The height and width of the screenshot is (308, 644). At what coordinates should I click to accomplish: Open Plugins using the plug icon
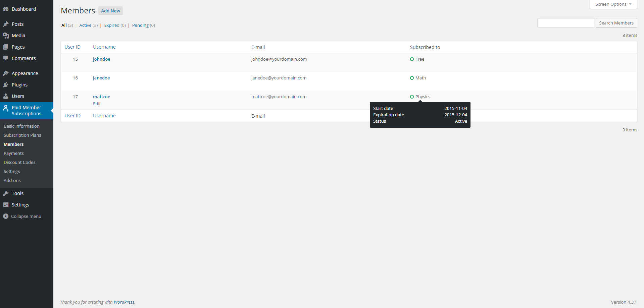(6, 84)
